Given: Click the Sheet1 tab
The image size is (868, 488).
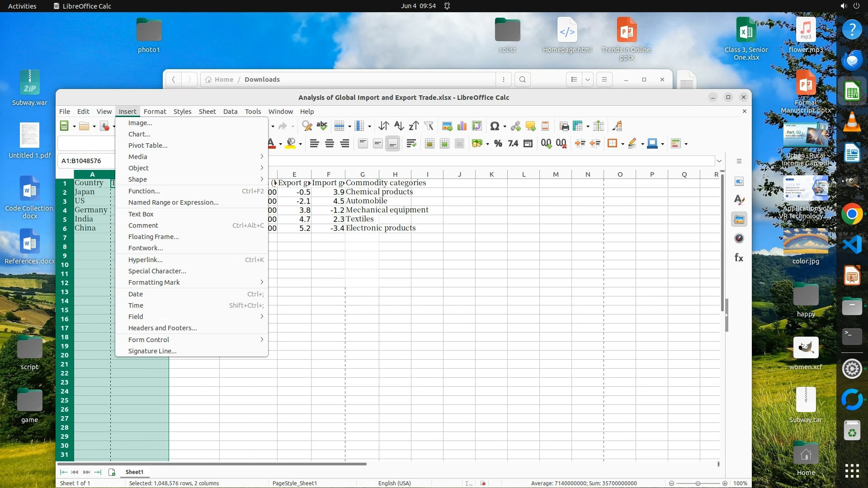Looking at the screenshot, I should point(134,472).
